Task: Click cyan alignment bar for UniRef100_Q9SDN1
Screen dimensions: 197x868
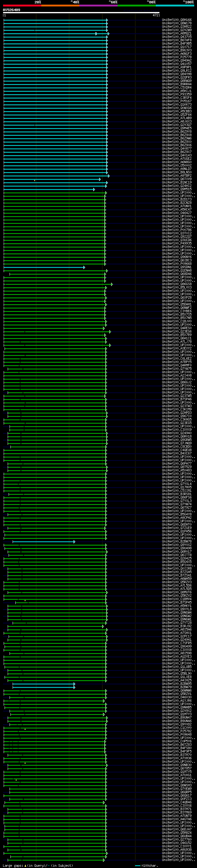Action: (44, 267)
